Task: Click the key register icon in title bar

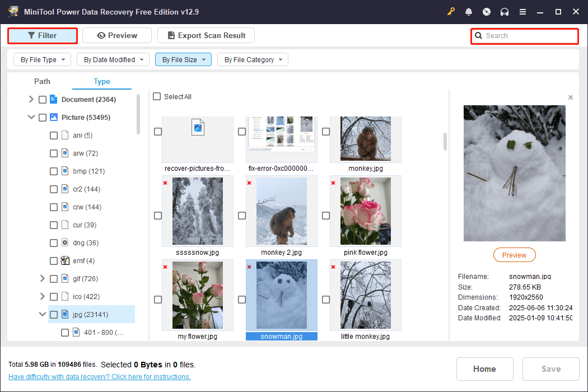Action: [x=451, y=12]
